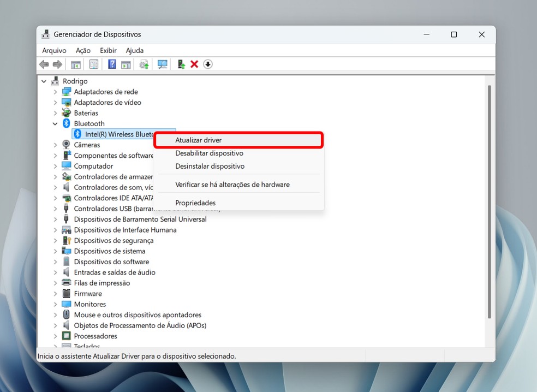
Task: Click the Uninstall device red X icon
Action: [194, 64]
